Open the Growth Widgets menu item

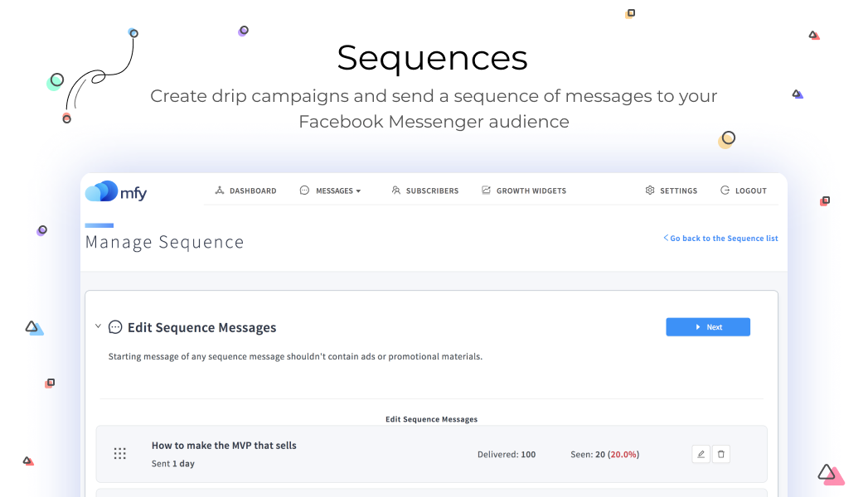pos(531,191)
